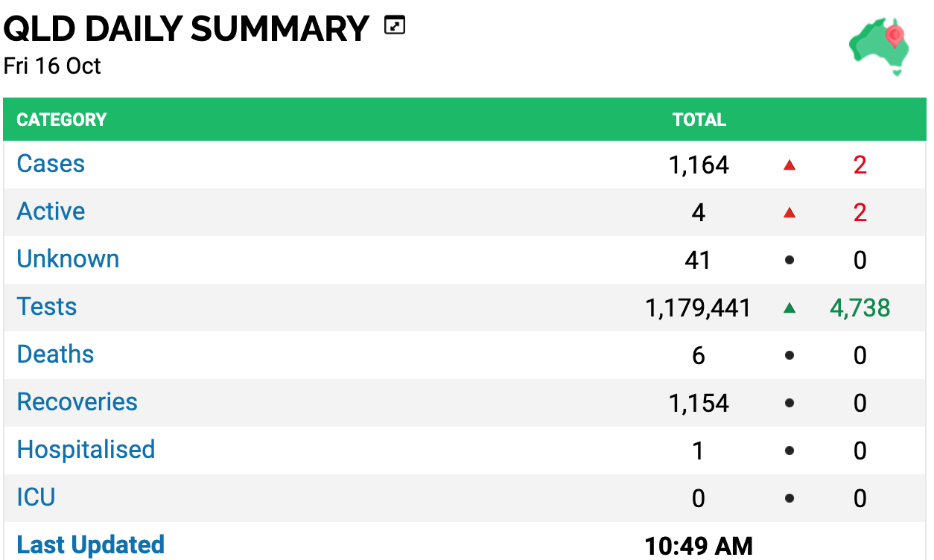The width and height of the screenshot is (934, 560).
Task: Click the TOTAL column header
Action: [699, 120]
